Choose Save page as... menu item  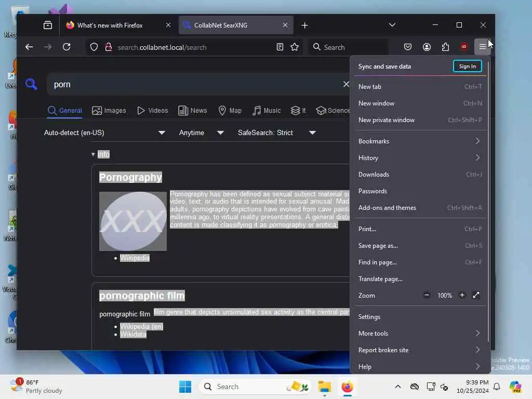click(x=420, y=246)
